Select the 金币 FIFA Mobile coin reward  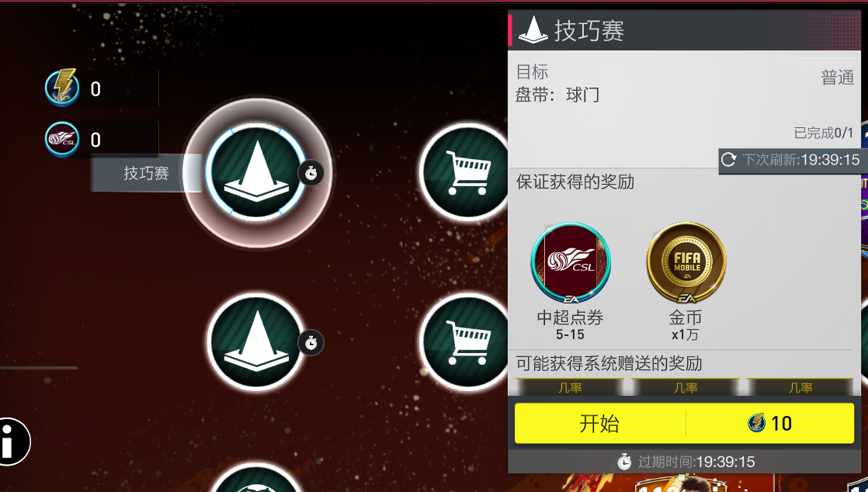[x=686, y=262]
